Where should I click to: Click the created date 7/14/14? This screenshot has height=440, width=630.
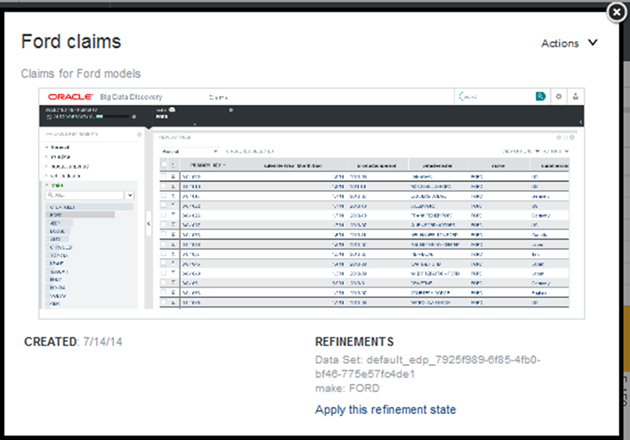pyautogui.click(x=102, y=342)
